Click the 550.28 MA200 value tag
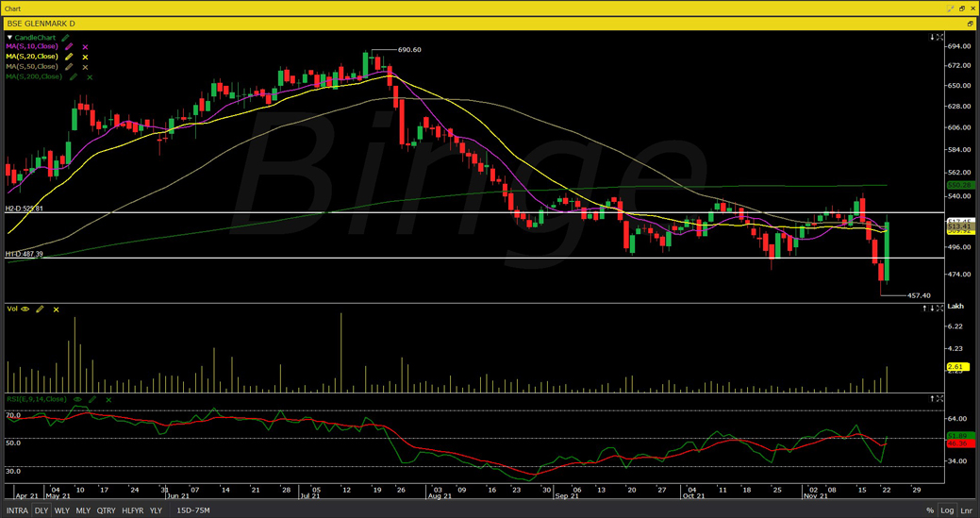 click(958, 185)
